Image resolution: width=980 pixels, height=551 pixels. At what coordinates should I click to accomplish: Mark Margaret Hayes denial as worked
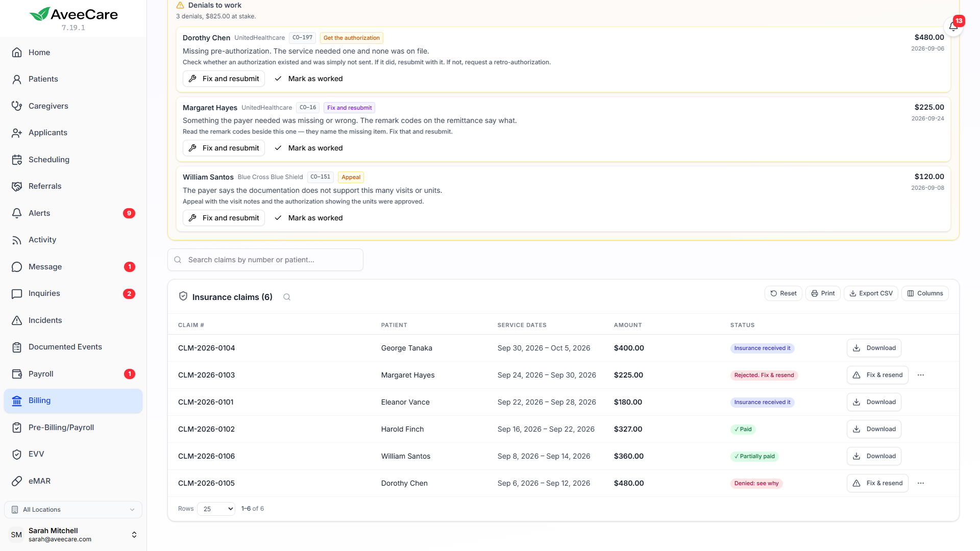pos(309,148)
